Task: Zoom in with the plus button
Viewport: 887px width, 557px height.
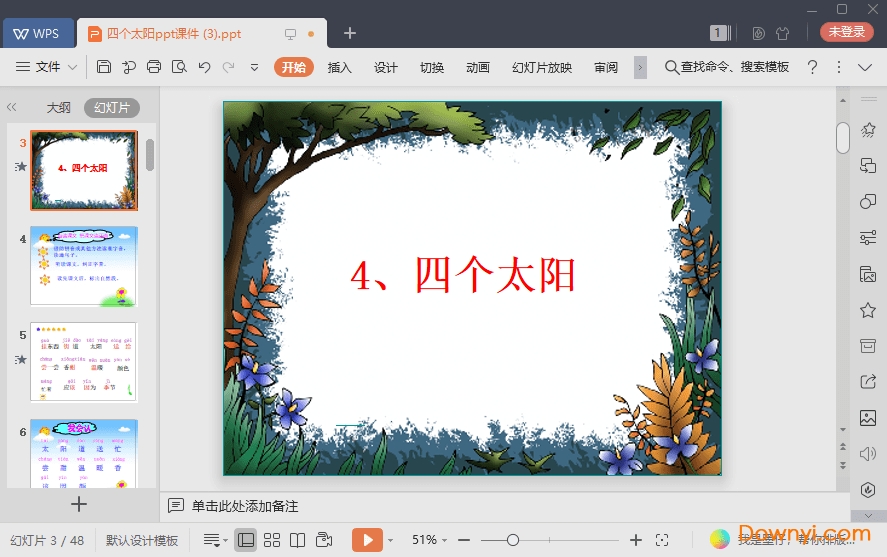Action: pos(636,540)
